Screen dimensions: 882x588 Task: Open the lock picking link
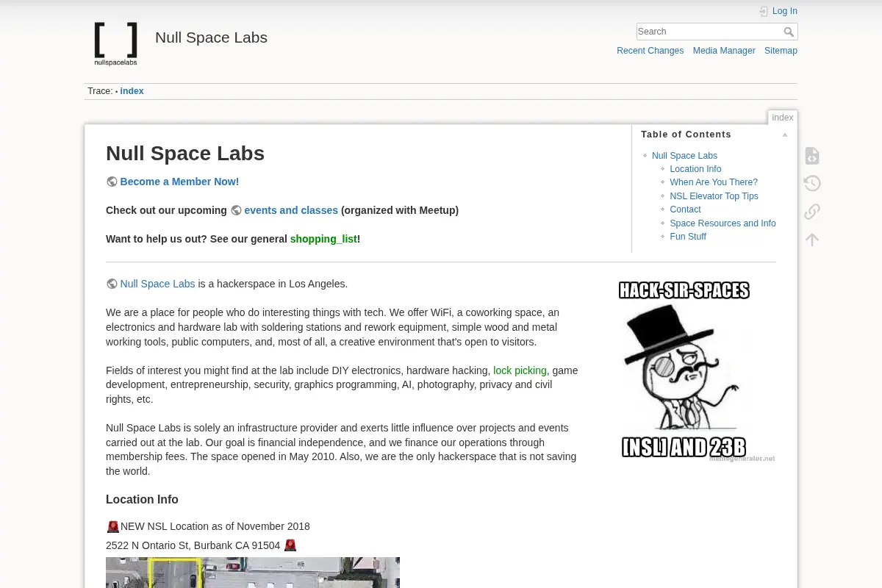[x=520, y=370]
